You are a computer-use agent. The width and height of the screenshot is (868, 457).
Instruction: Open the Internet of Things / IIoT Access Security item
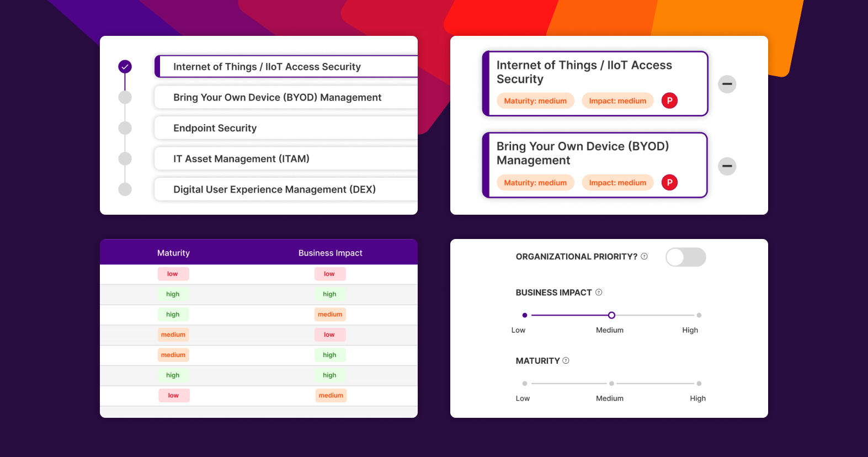click(267, 67)
